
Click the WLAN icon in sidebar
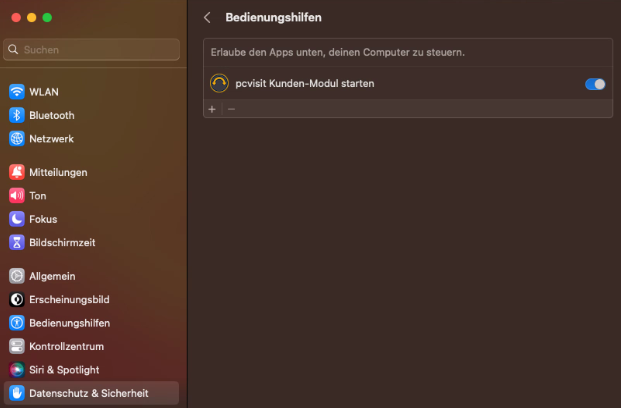point(17,92)
